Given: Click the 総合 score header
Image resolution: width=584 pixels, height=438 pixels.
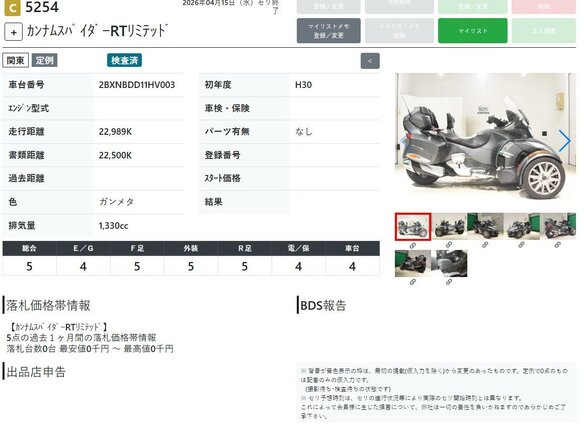Looking at the screenshot, I should click(29, 248).
